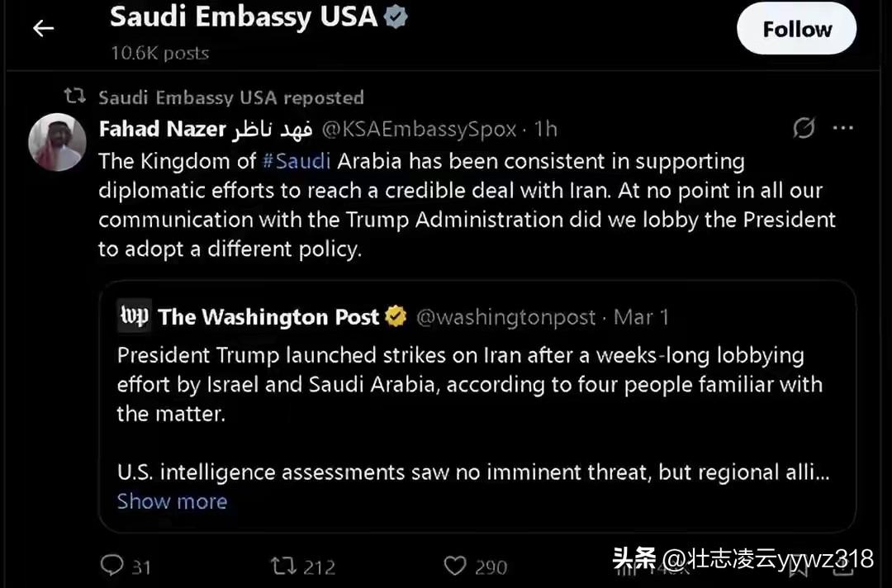Click the reply icon with 31 replies
Viewport: 892px width, 588px height.
111,566
